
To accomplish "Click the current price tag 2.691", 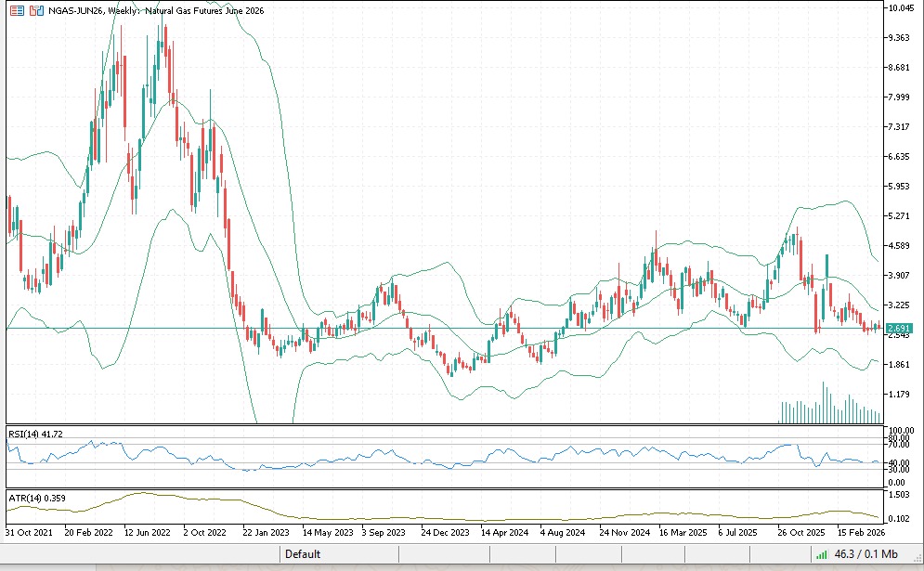I will [x=900, y=329].
